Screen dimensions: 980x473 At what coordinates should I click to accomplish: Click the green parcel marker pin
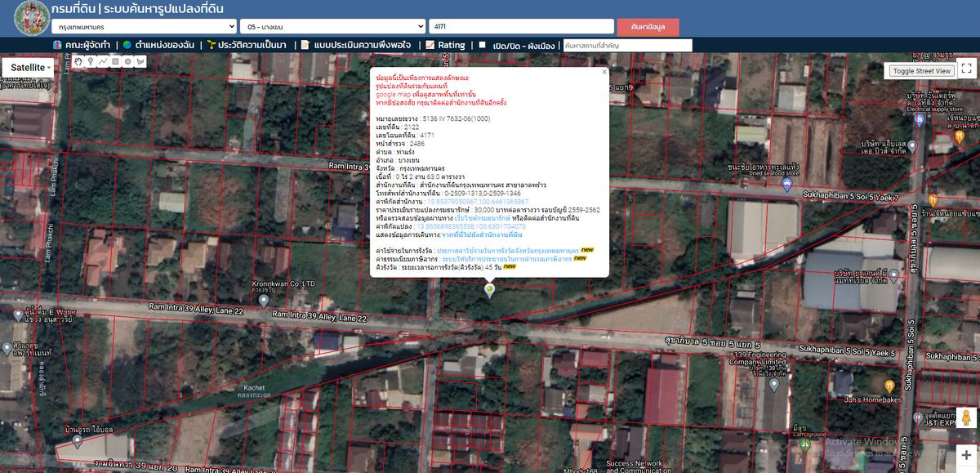tap(489, 291)
